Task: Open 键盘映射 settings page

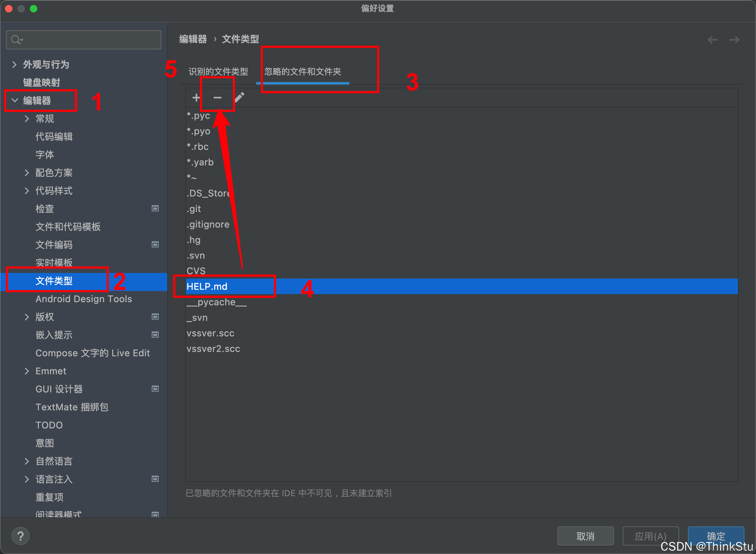Action: tap(42, 82)
